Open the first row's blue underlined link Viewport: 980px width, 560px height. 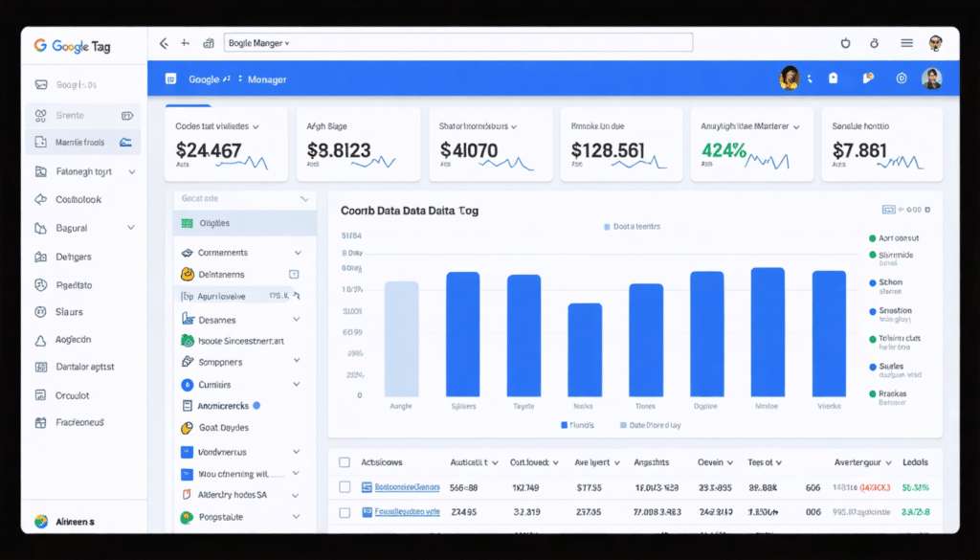408,487
